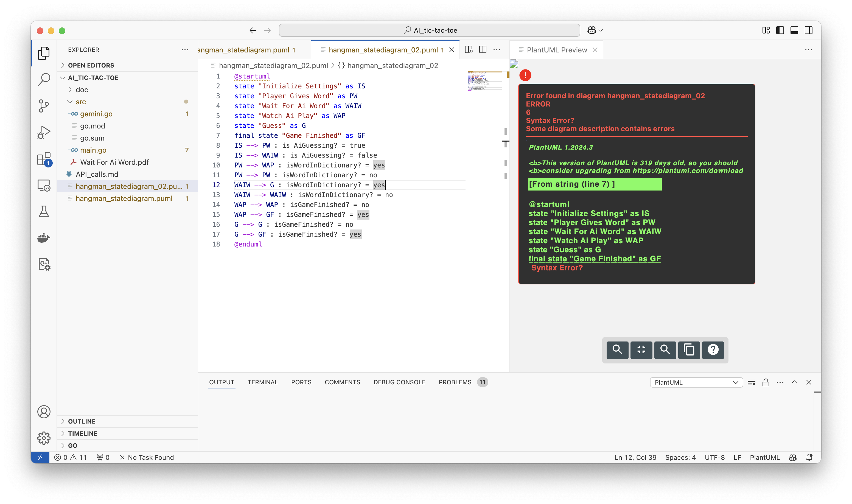Copy the PlantUML preview image
The image size is (852, 504).
coord(689,350)
